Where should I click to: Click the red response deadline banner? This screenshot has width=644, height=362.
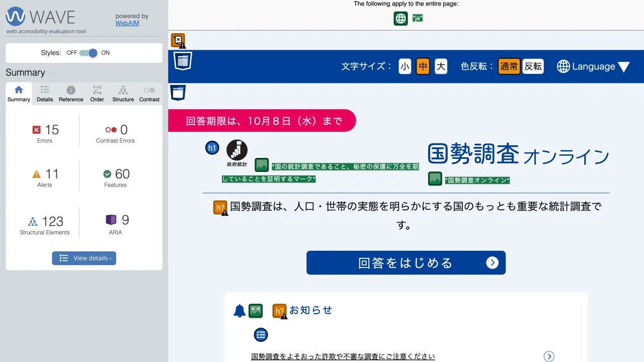(262, 121)
